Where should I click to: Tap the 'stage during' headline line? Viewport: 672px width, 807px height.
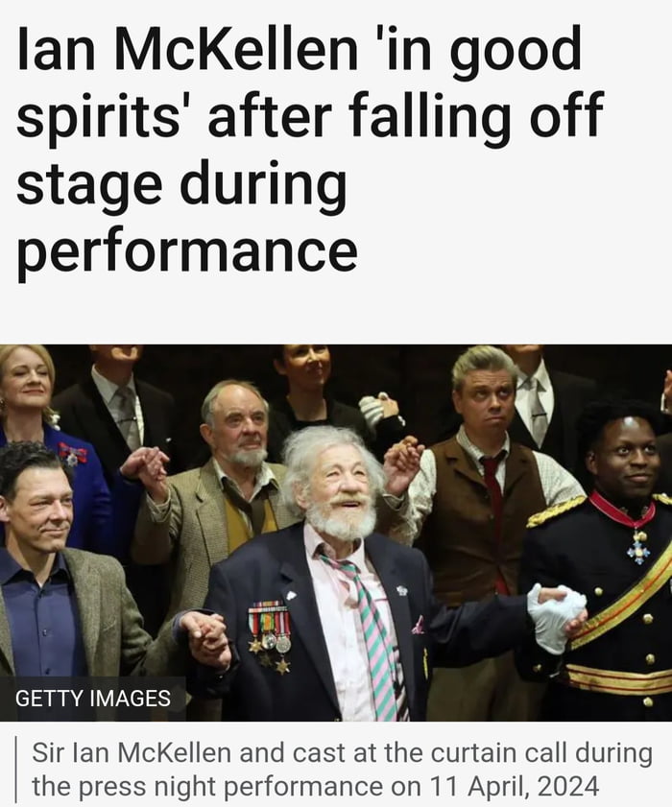tap(181, 186)
